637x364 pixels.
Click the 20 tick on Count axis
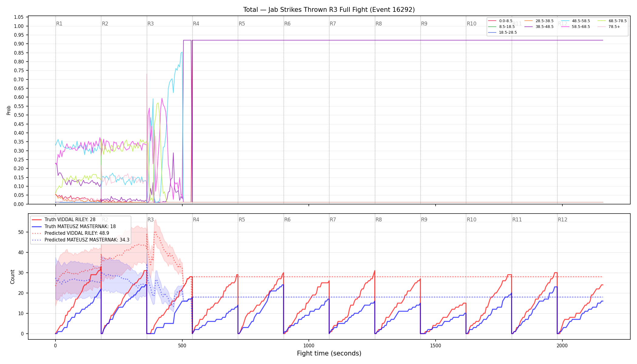[x=21, y=293]
